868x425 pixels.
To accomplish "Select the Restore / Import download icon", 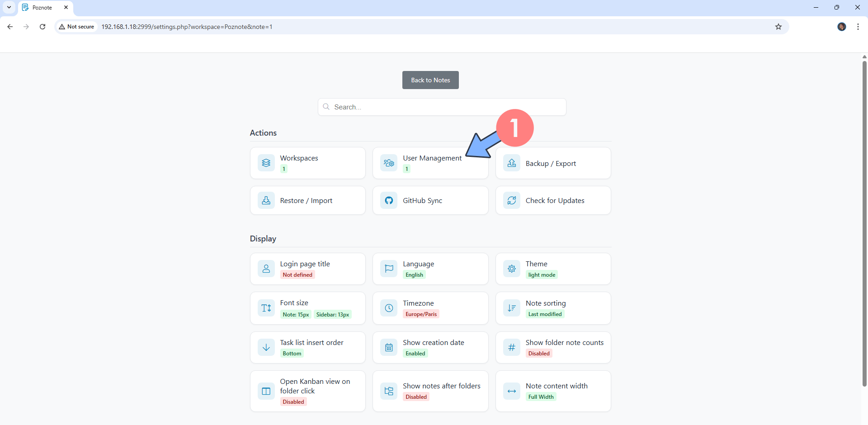I will [266, 200].
